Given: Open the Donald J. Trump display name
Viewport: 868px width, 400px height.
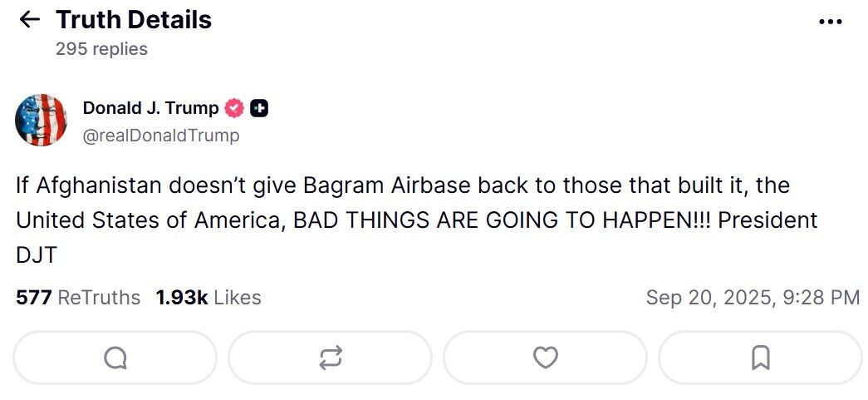Looking at the screenshot, I should [x=150, y=108].
